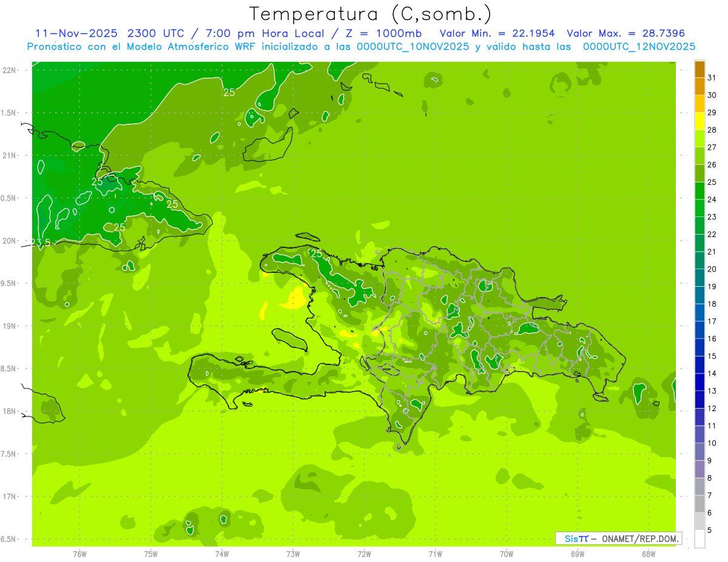
Task: Click the '5' value on the color scale
Action: coord(710,530)
